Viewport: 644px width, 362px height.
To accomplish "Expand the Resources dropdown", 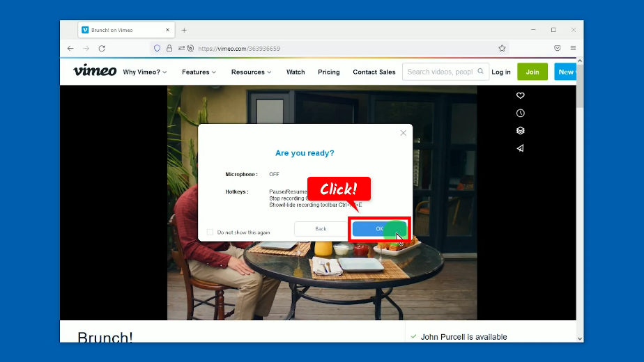I will coord(252,72).
